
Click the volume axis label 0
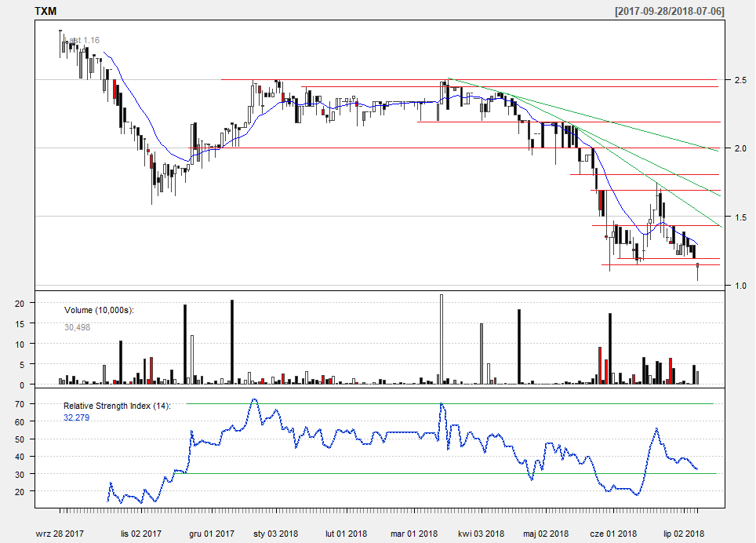pyautogui.click(x=22, y=385)
